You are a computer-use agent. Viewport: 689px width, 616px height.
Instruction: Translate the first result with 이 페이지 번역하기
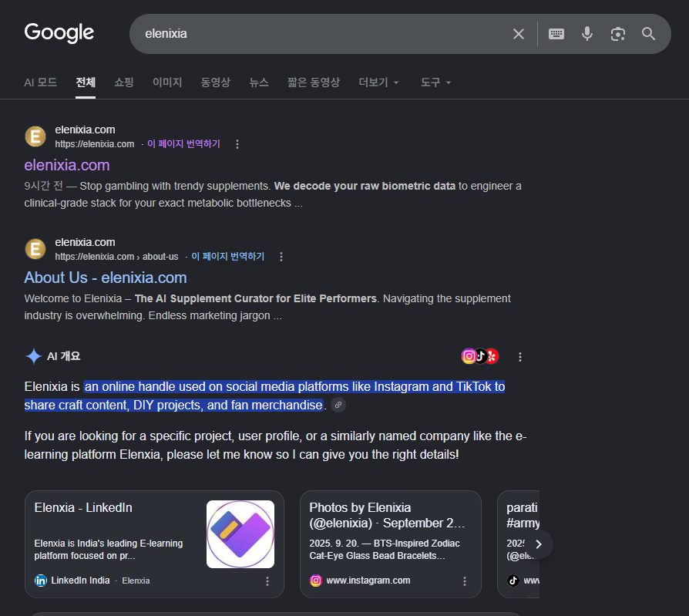pyautogui.click(x=183, y=143)
